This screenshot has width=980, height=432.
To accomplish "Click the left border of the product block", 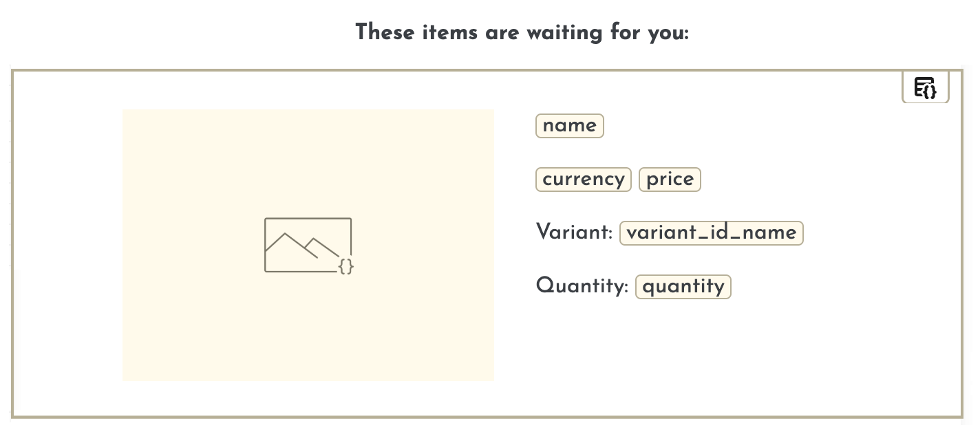I will [x=13, y=241].
